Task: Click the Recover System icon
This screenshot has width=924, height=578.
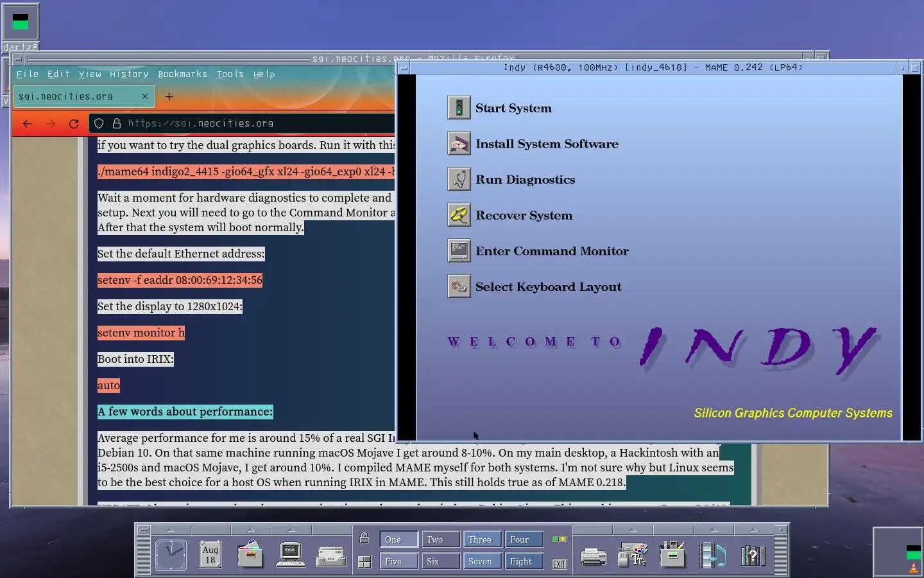Action: (x=459, y=215)
